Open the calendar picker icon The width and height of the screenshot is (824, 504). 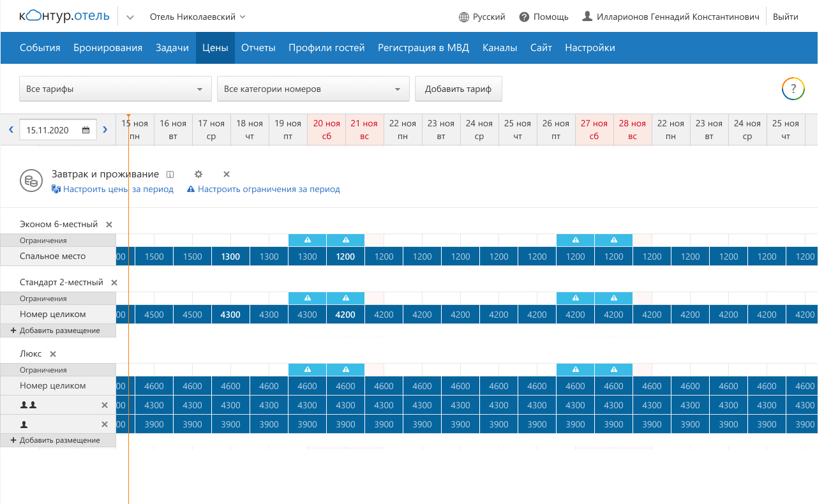(x=86, y=130)
